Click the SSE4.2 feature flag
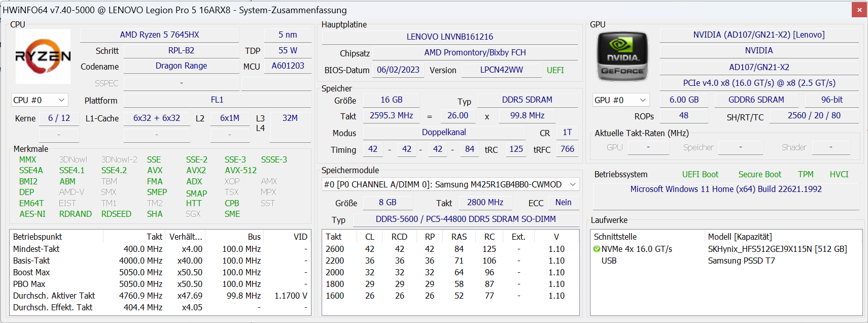 tap(114, 170)
